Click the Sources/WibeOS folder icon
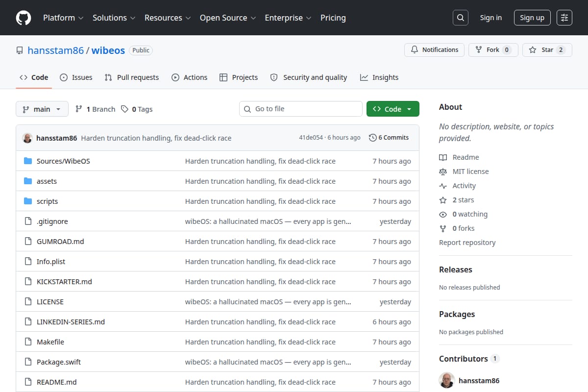The width and height of the screenshot is (588, 392). (28, 161)
